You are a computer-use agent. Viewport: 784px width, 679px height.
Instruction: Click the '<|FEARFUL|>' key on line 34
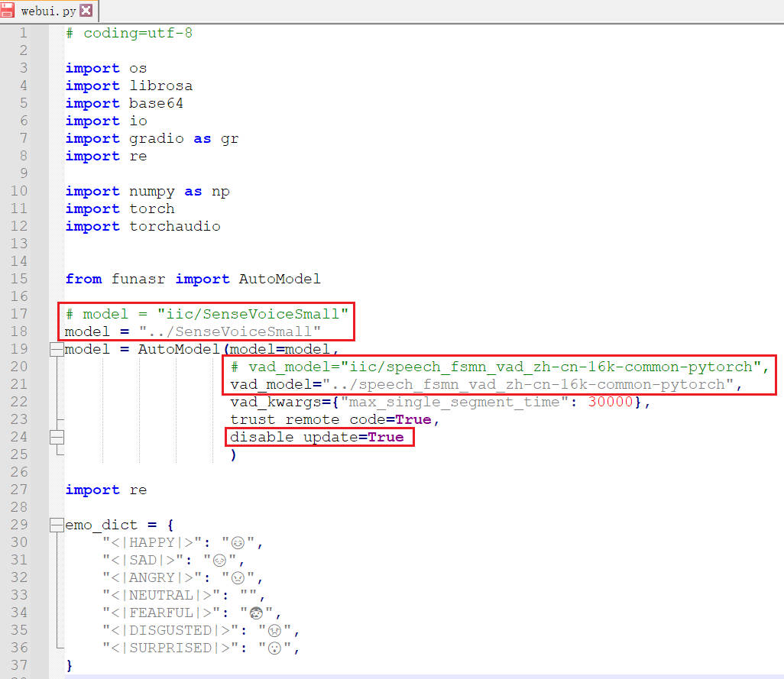pos(161,613)
